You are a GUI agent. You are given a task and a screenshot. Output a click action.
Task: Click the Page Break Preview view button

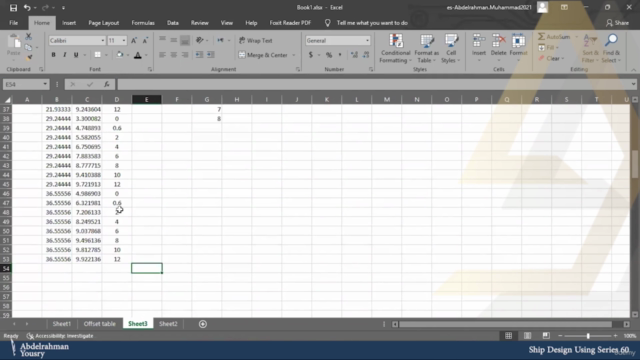(x=546, y=336)
